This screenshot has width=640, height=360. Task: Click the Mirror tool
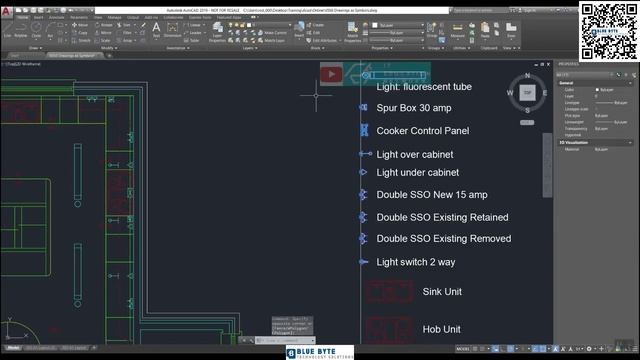coord(103,33)
